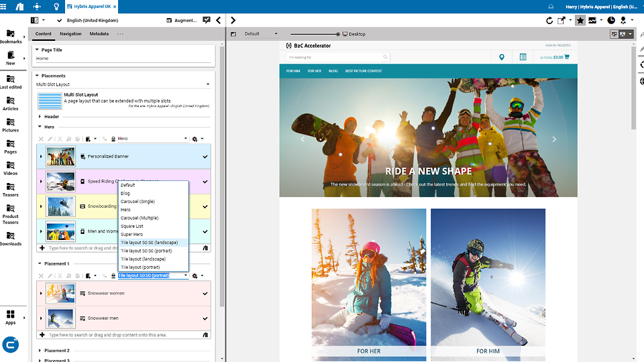Screen dimensions: 644x362
Task: Open Pages search in the sidebar
Action: (11, 147)
